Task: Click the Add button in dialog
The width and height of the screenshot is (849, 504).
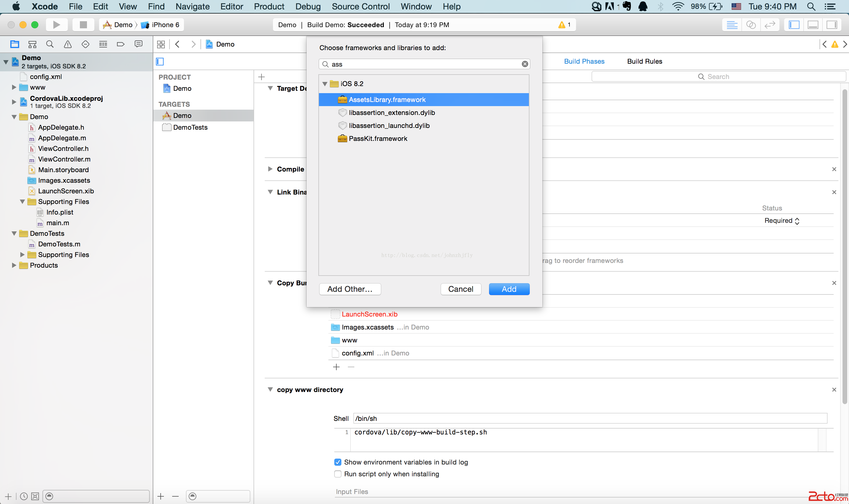Action: coord(509,289)
